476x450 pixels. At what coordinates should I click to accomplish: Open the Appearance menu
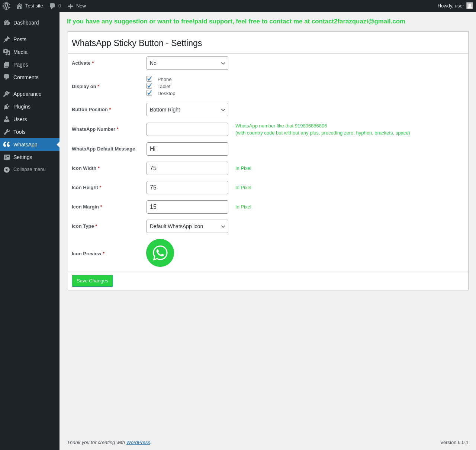30,94
